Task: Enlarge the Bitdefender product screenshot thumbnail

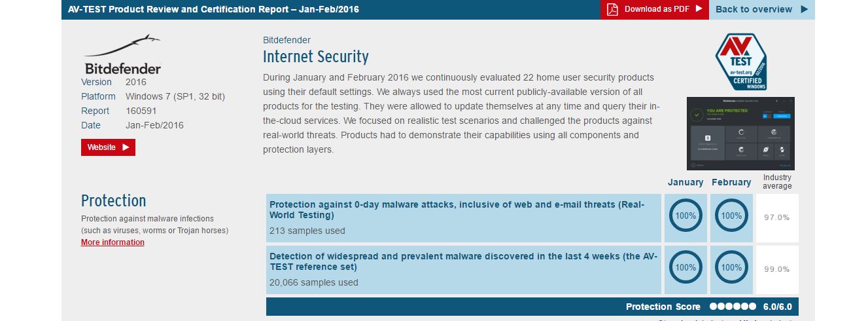Action: [x=740, y=134]
